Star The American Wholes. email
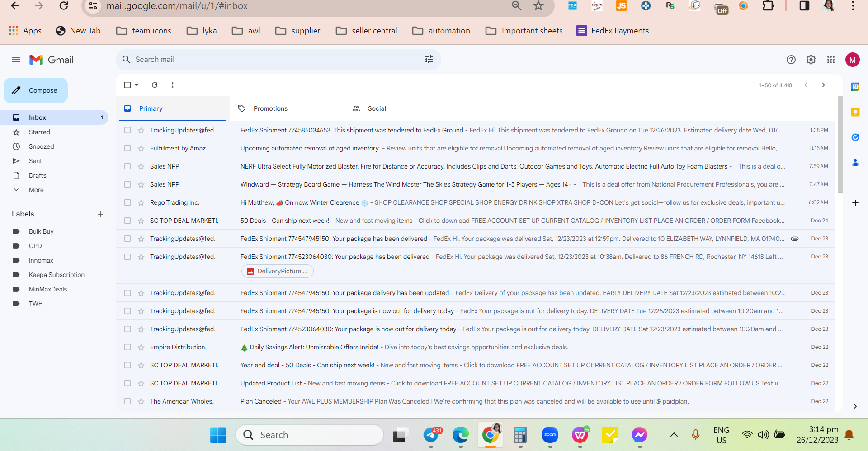Image resolution: width=868 pixels, height=451 pixels. (141, 401)
